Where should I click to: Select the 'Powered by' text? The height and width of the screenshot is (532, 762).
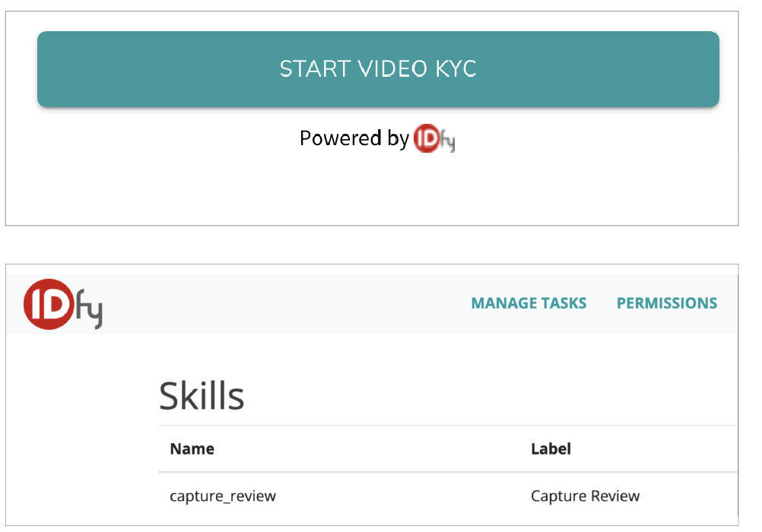point(354,138)
